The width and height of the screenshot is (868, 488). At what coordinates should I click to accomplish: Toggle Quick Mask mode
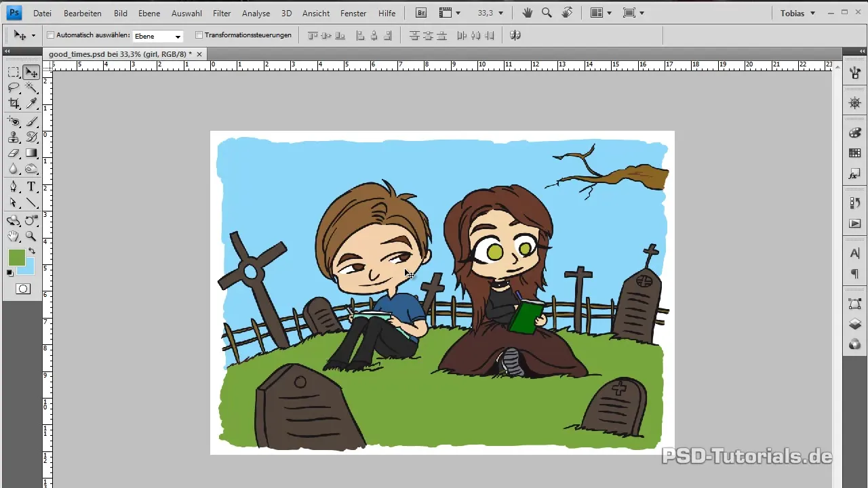(x=23, y=289)
